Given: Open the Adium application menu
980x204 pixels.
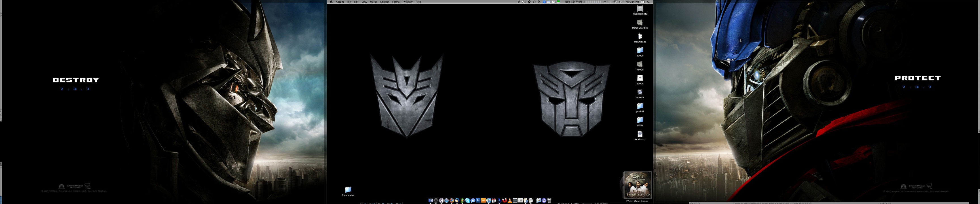Looking at the screenshot, I should 340,2.
